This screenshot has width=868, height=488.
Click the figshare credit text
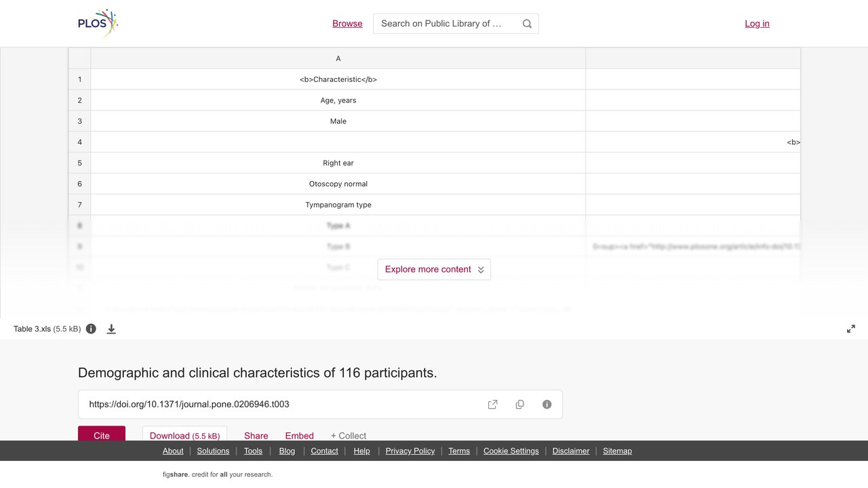pyautogui.click(x=218, y=474)
